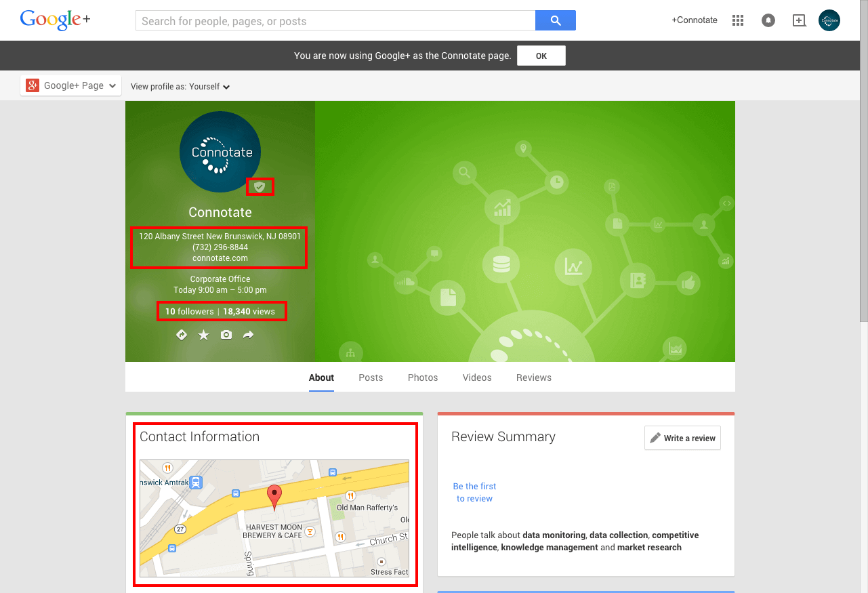Click the red g+ icon on Page dropdown

click(x=33, y=85)
